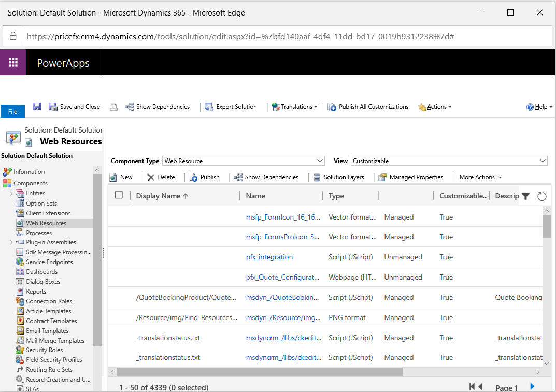Open the More Actions menu
Screen dimensions: 556x392
(480, 177)
